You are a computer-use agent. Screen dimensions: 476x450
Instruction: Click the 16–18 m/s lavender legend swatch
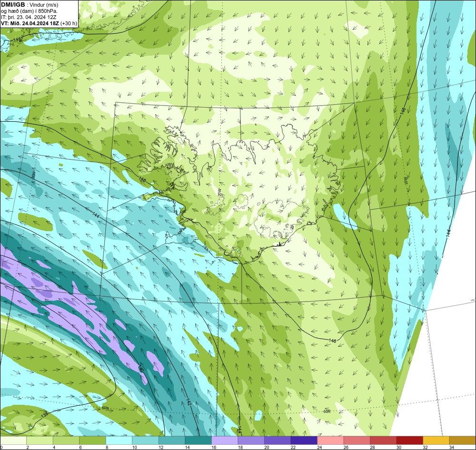pyautogui.click(x=225, y=440)
